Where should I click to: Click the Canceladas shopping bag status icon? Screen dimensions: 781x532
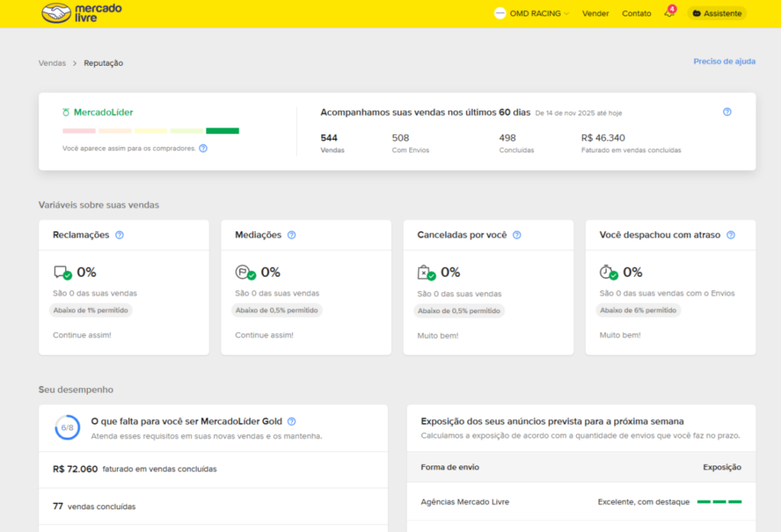[426, 273]
